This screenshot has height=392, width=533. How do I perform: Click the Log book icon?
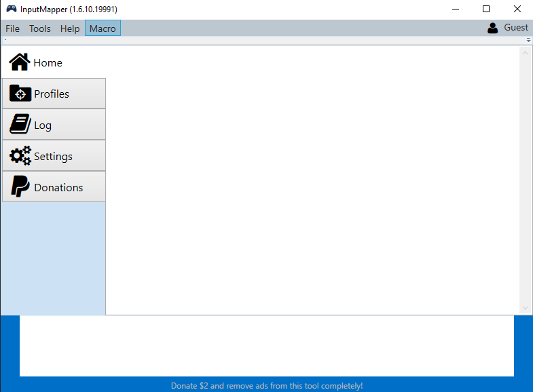[x=20, y=124]
